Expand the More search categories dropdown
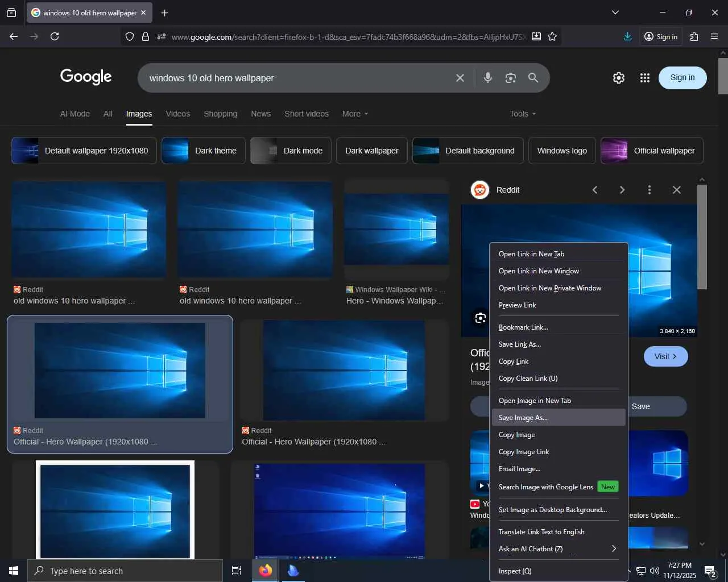728x582 pixels. tap(355, 114)
